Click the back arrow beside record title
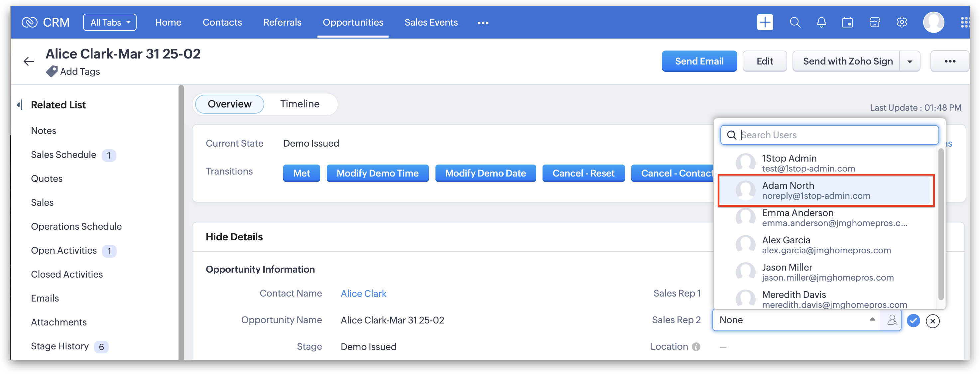The width and height of the screenshot is (980, 374). pos(29,61)
